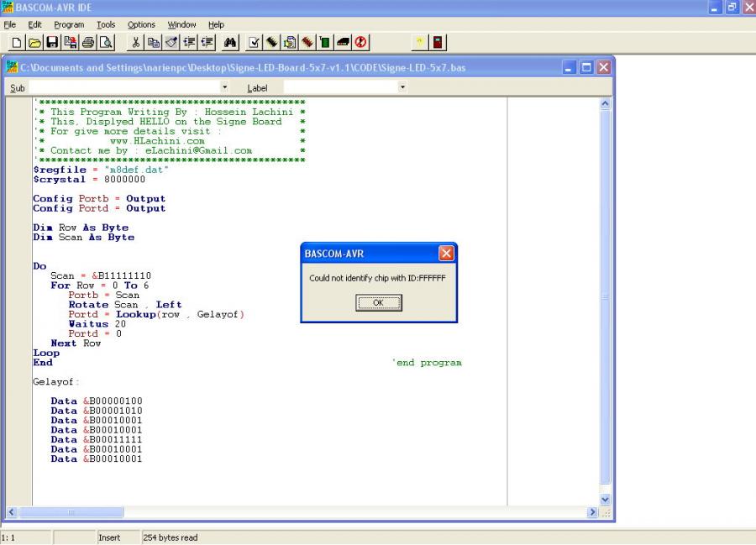Open Find with the binoculars icon
Screen dimensions: 756x545
click(230, 42)
